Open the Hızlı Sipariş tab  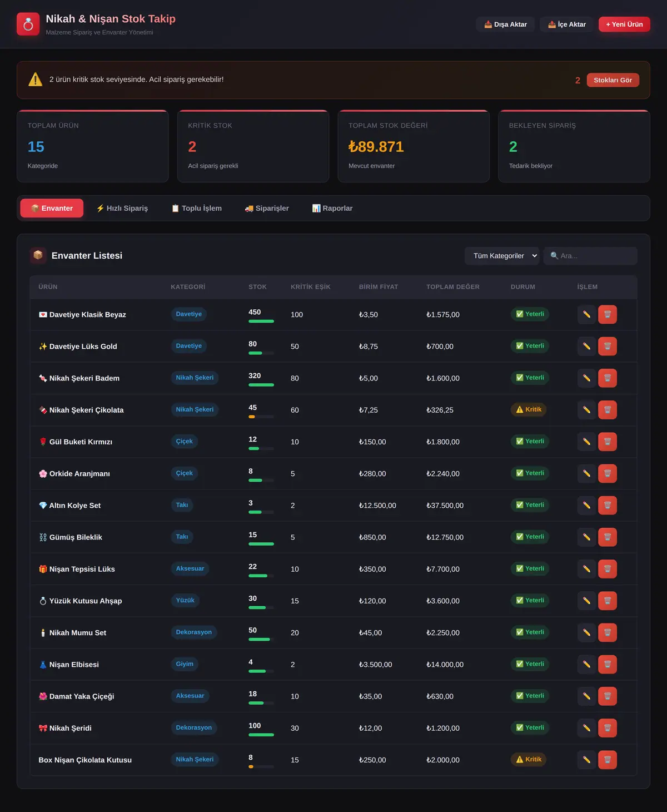pyautogui.click(x=122, y=208)
